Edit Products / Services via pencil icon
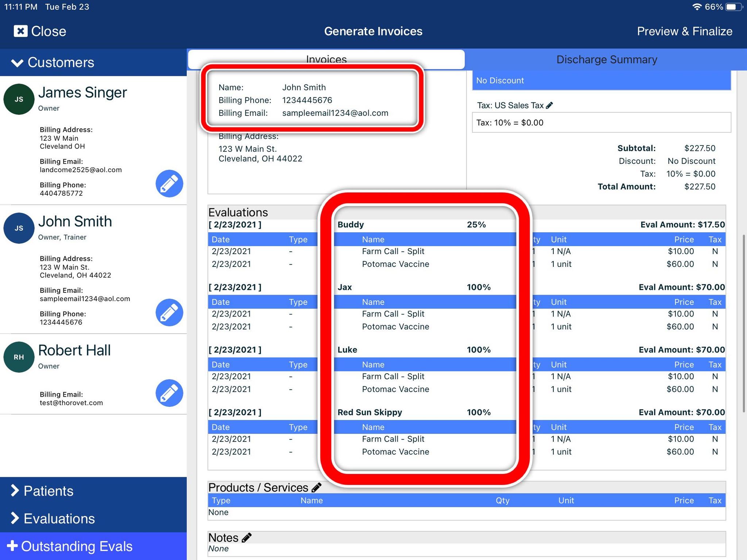Screen dimensions: 747x560 316,487
